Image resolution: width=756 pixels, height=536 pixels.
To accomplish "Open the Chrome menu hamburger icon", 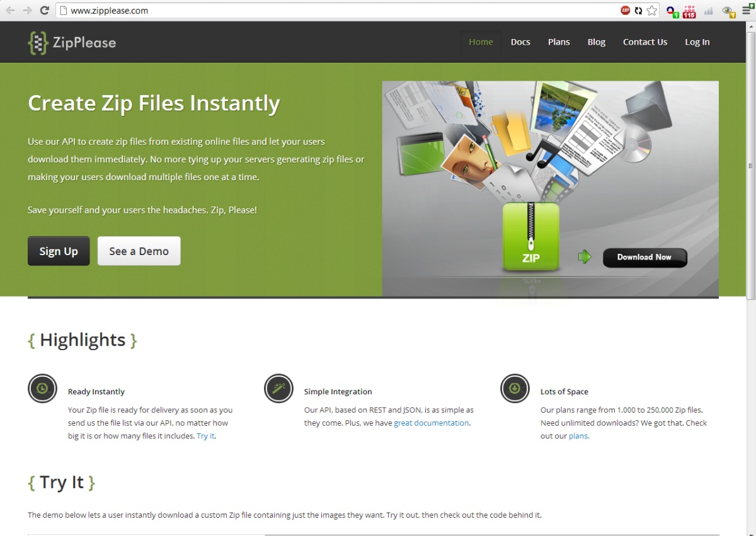I will [x=747, y=10].
